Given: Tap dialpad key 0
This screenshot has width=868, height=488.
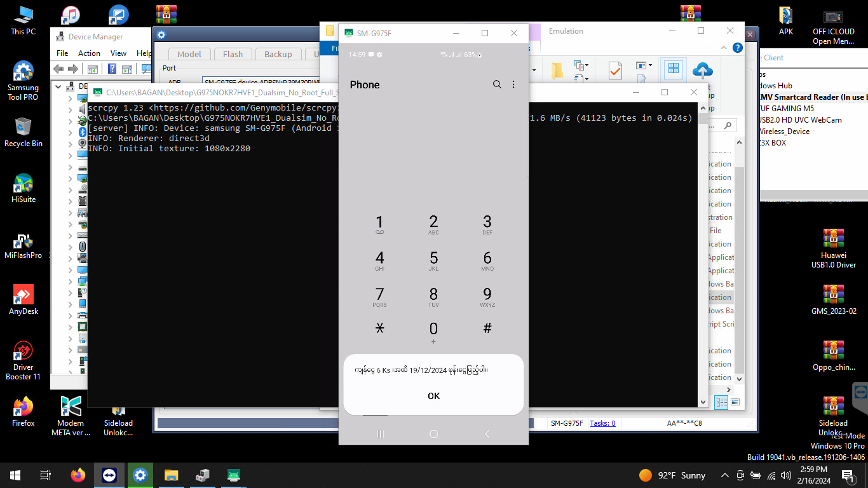Looking at the screenshot, I should (x=433, y=332).
